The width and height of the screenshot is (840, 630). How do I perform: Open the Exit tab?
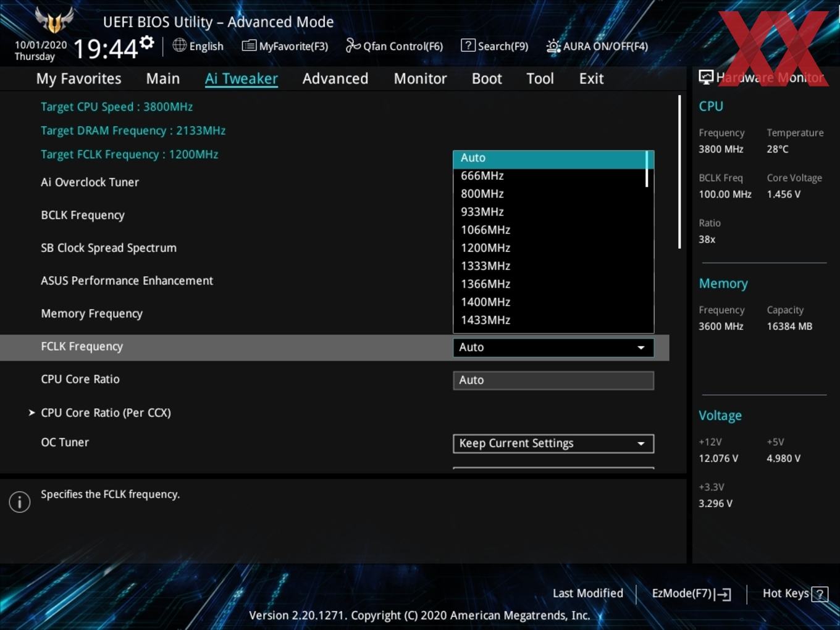click(x=591, y=78)
